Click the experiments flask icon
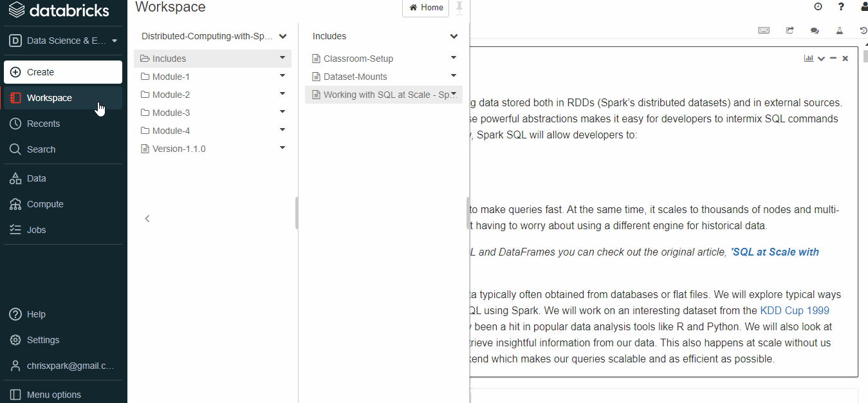Screen dimensions: 868x403 839,30
